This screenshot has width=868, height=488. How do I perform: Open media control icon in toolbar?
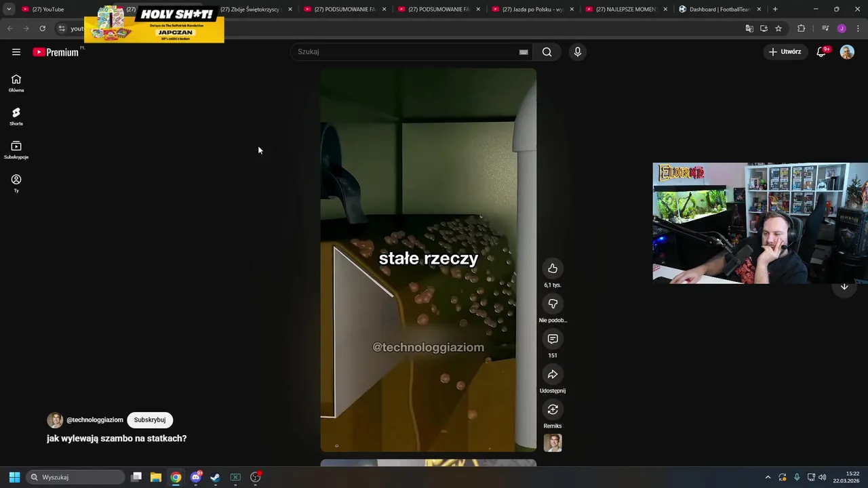pyautogui.click(x=825, y=28)
